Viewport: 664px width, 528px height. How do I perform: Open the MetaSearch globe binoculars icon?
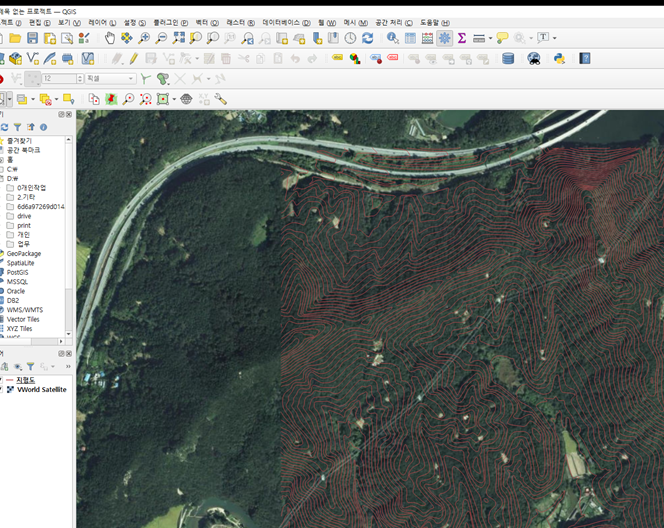point(534,58)
